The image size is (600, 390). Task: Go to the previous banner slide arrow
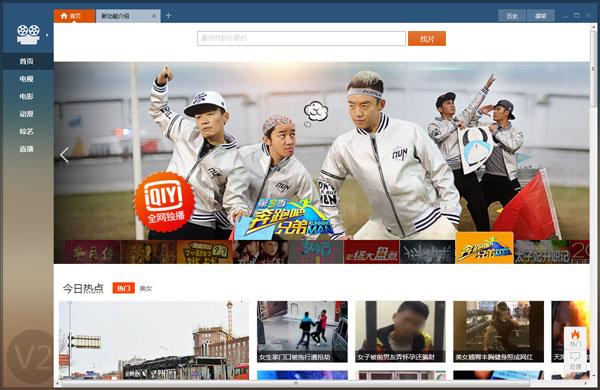[64, 155]
